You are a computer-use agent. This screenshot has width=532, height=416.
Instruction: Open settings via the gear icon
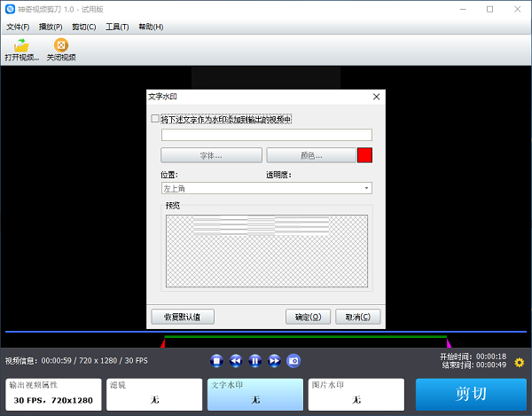click(520, 362)
